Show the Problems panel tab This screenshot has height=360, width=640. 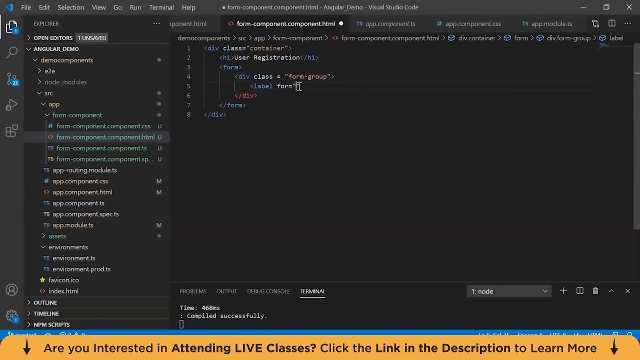pos(193,291)
